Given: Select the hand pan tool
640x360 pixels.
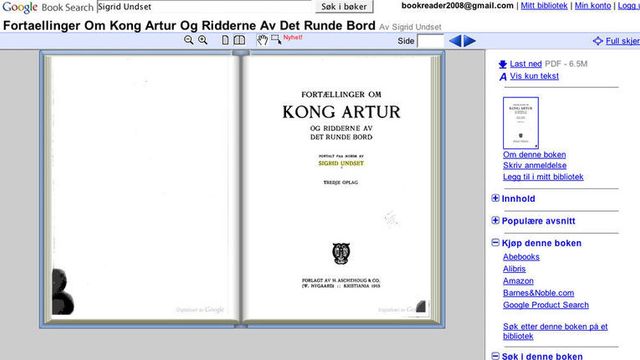Looking at the screenshot, I should pyautogui.click(x=262, y=40).
